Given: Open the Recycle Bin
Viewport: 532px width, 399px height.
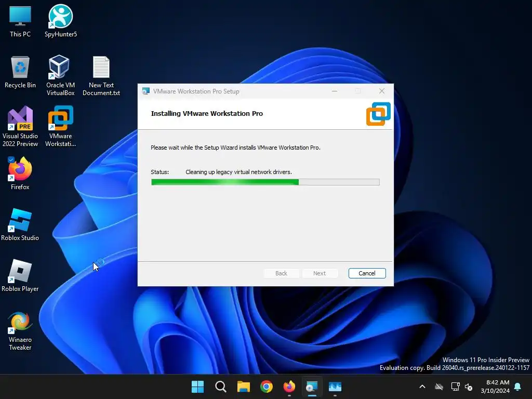Looking at the screenshot, I should pos(20,72).
